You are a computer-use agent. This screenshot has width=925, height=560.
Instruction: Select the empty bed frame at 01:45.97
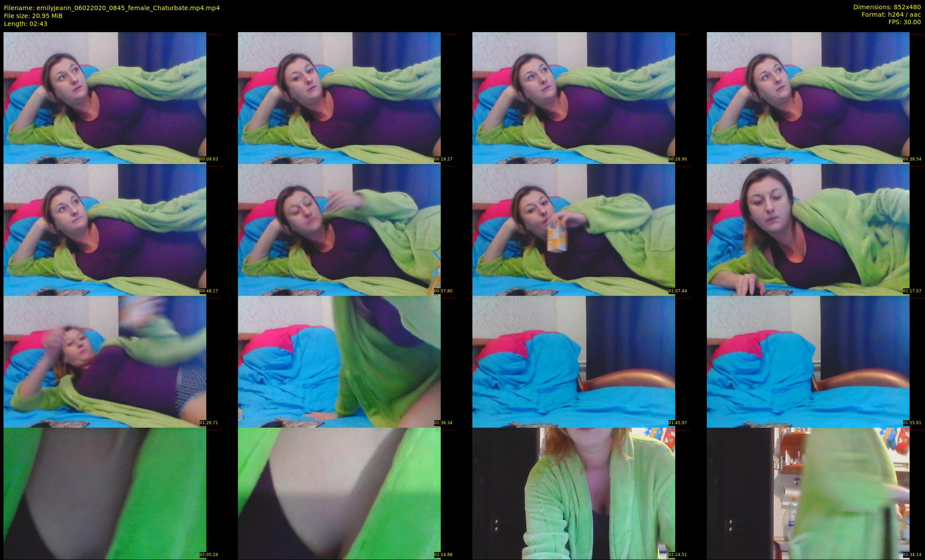pos(574,361)
